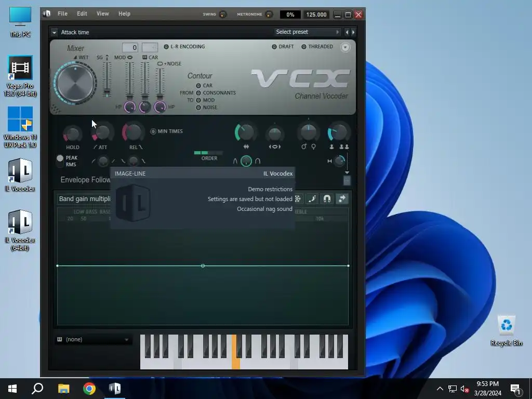Click the unison voices knob
The width and height of the screenshot is (532, 399).
point(338,132)
